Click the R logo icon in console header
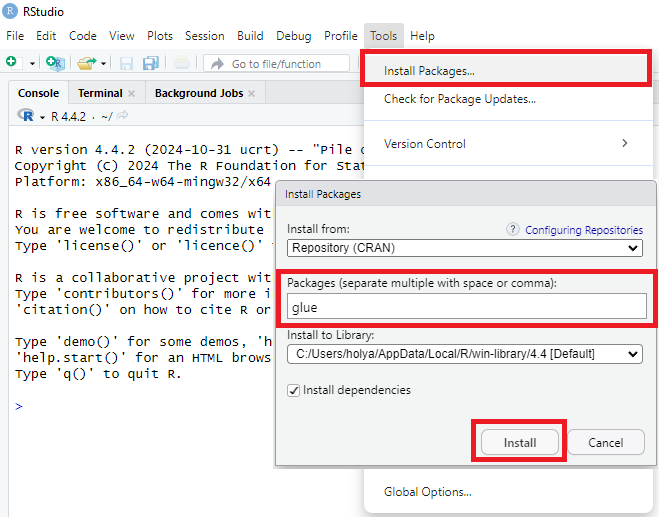659x517 pixels. 27,116
